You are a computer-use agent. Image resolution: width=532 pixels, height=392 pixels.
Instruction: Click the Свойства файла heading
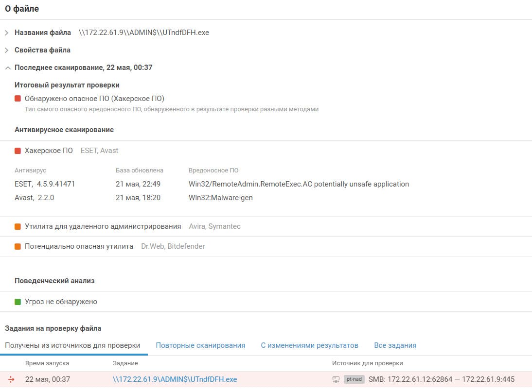42,50
